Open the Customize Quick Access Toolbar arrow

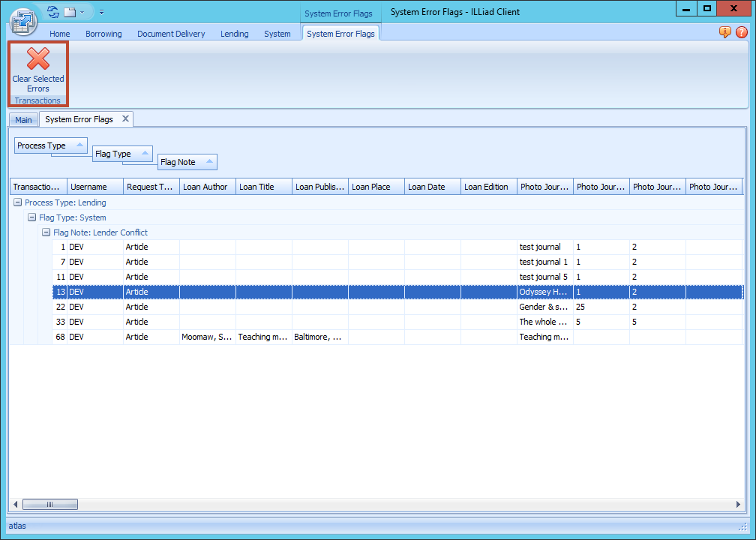[x=101, y=12]
